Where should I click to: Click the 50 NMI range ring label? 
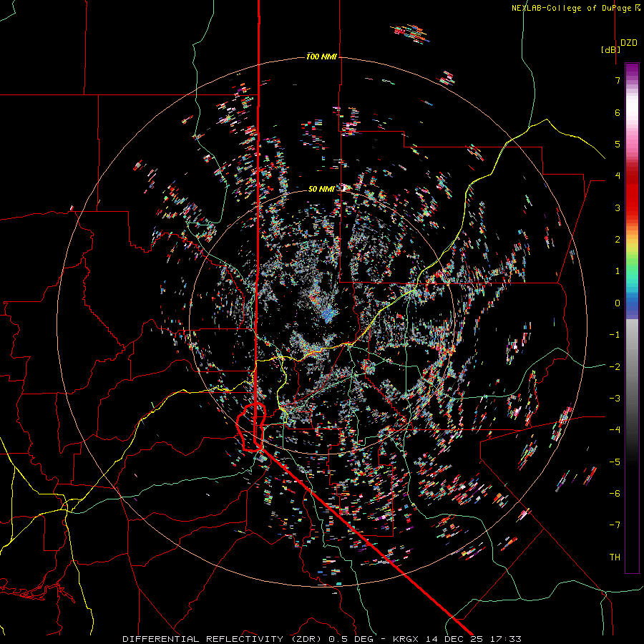321,189
